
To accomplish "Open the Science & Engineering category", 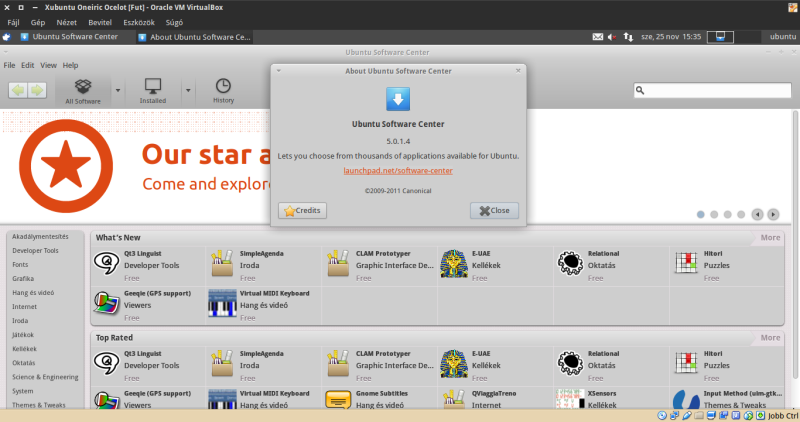I will [x=45, y=377].
